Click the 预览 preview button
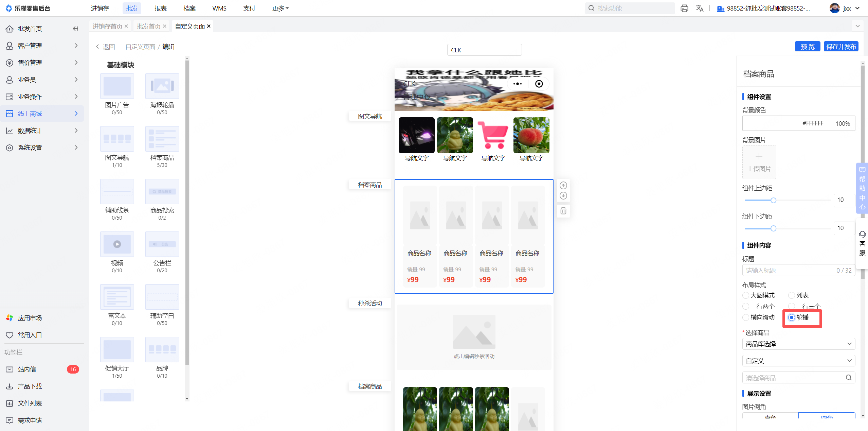868x431 pixels. click(x=807, y=47)
